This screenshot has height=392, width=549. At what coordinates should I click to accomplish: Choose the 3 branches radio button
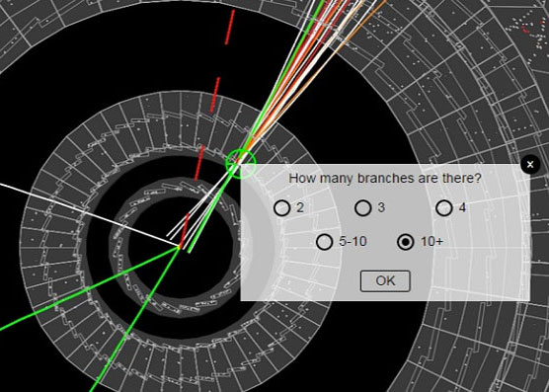362,208
